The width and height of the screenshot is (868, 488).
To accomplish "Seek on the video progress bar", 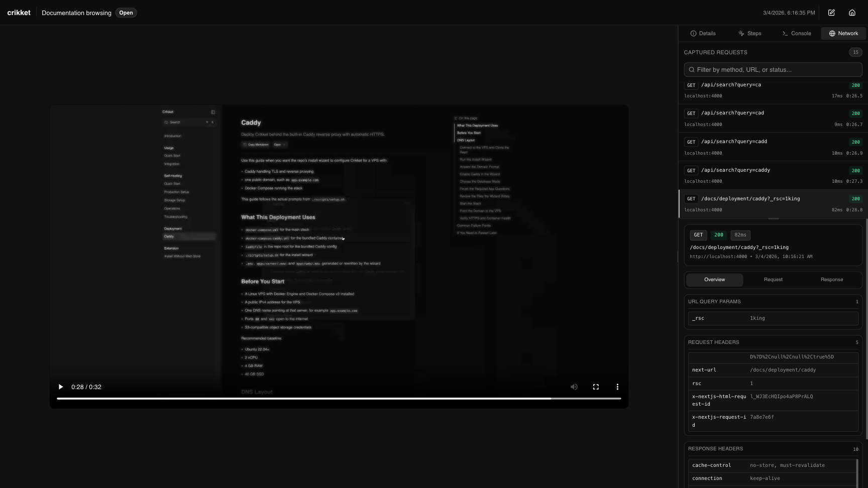I will click(339, 399).
